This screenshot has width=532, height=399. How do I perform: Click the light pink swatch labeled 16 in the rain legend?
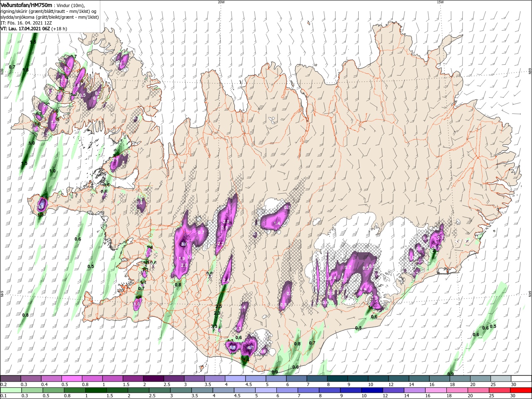click(436, 390)
